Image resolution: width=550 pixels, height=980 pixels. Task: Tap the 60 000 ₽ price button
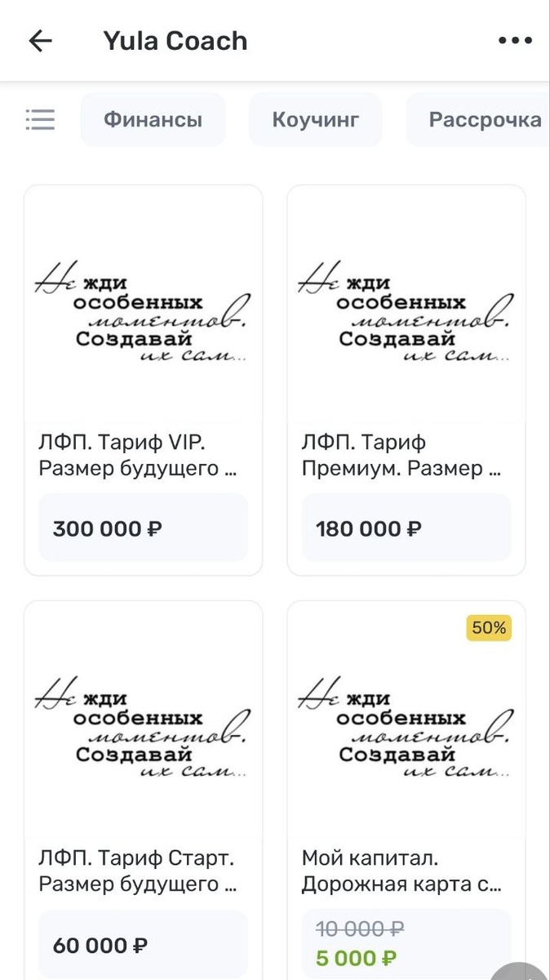coord(143,945)
